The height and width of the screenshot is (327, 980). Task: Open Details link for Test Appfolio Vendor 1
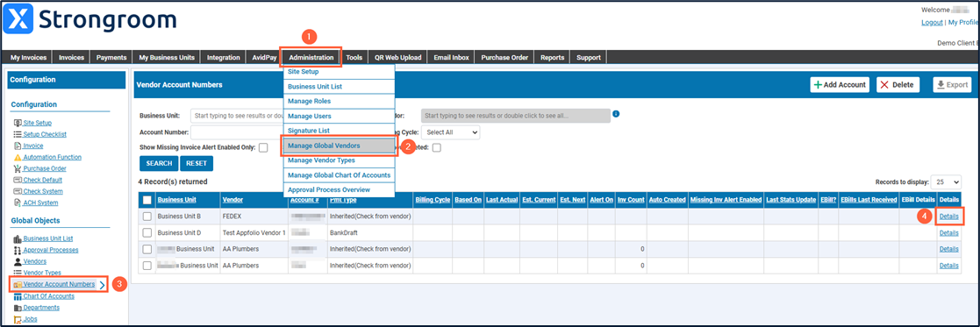coord(948,233)
